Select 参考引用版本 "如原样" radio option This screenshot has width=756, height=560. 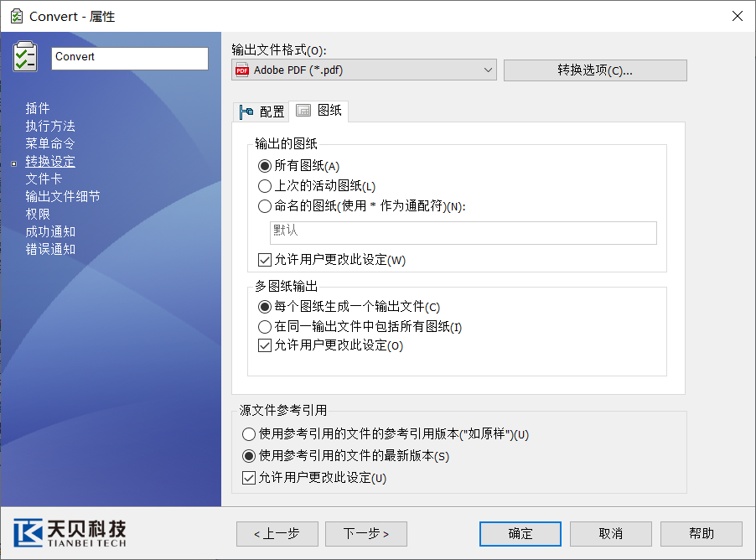pyautogui.click(x=249, y=434)
